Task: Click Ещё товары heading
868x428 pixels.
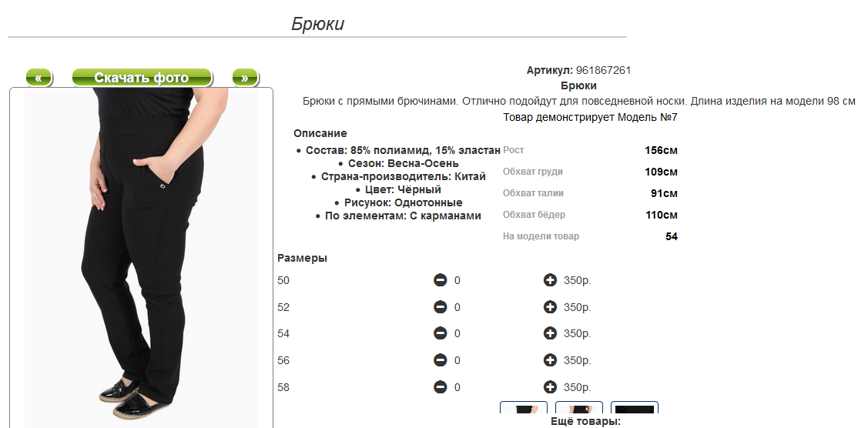Action: coord(585,421)
